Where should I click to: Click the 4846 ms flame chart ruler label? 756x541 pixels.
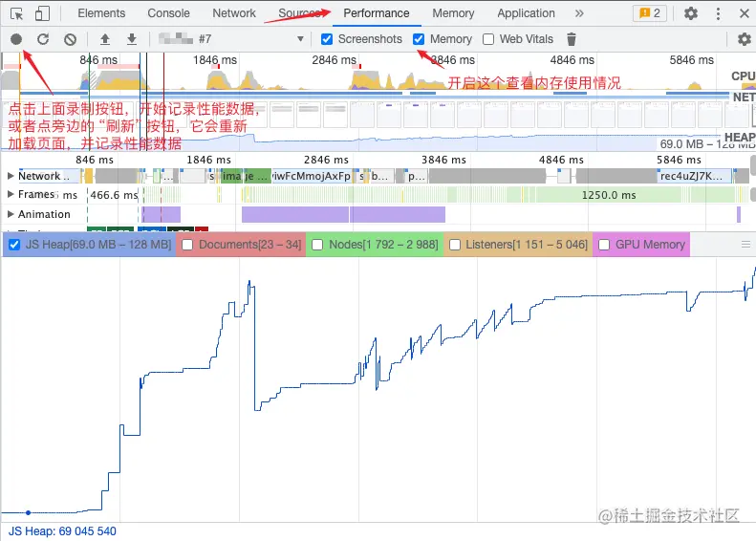pos(561,160)
